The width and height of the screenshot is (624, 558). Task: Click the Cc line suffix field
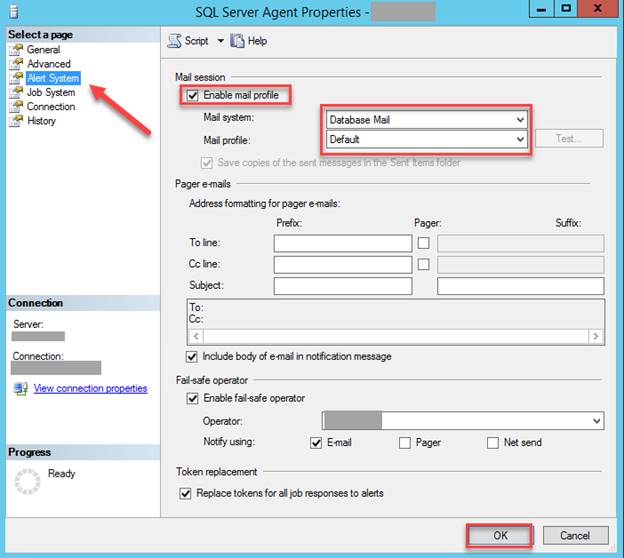click(521, 265)
